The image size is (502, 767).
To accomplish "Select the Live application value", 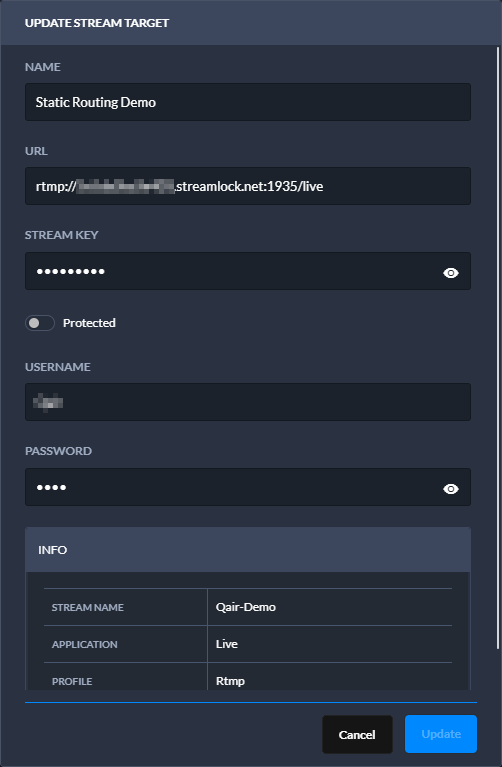I will coord(227,644).
